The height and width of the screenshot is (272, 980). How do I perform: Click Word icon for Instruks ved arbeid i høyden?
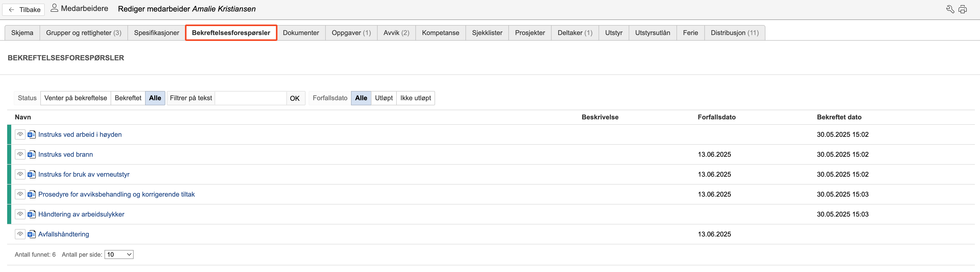point(32,135)
